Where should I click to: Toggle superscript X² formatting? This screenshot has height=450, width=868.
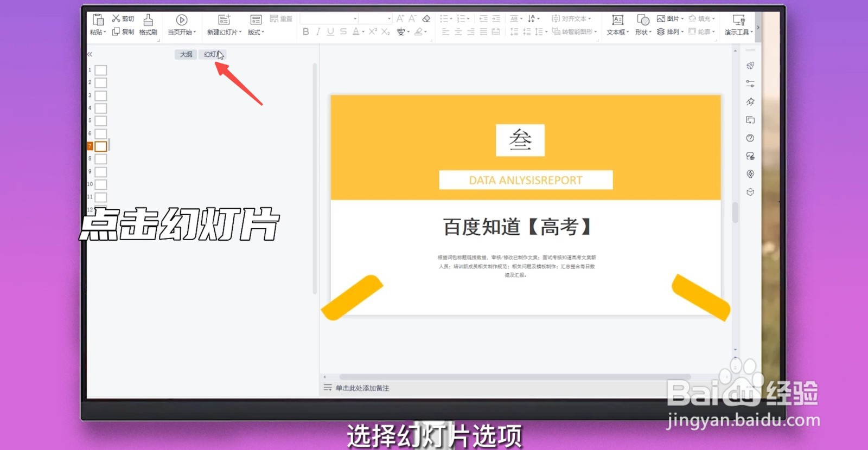tap(373, 32)
